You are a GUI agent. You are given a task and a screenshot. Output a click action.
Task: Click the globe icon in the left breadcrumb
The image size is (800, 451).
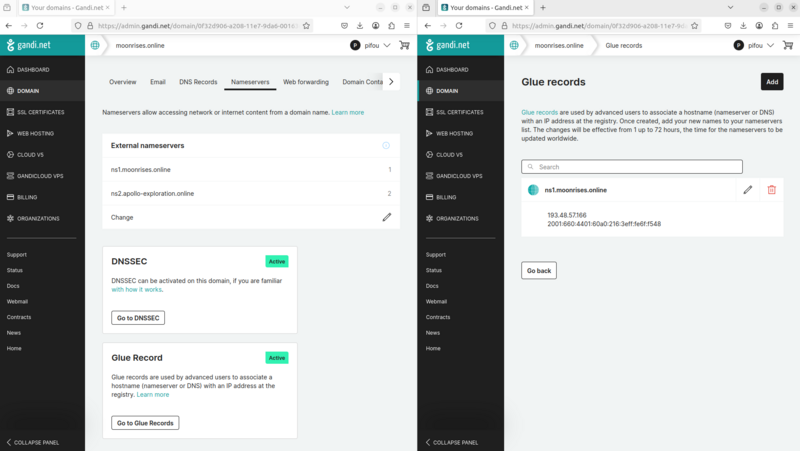click(95, 45)
